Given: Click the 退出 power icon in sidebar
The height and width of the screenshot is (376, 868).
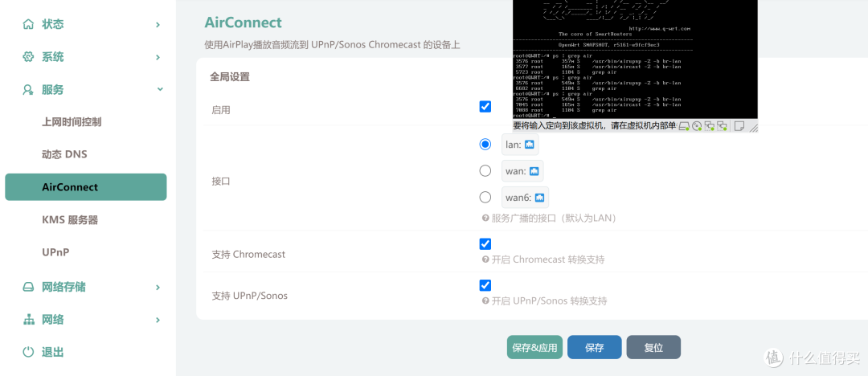Looking at the screenshot, I should point(28,352).
